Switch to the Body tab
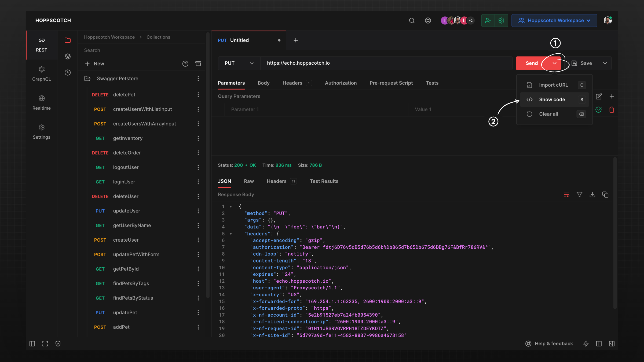This screenshot has width=644, height=362. (264, 83)
